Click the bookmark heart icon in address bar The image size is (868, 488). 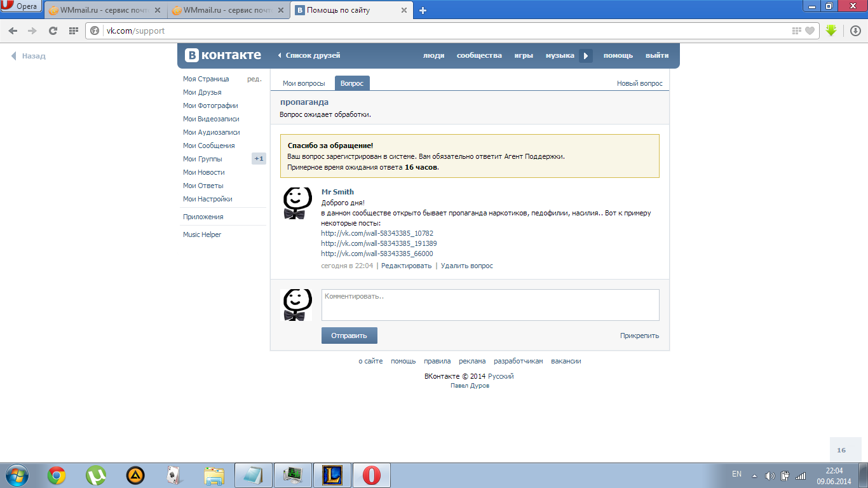810,30
